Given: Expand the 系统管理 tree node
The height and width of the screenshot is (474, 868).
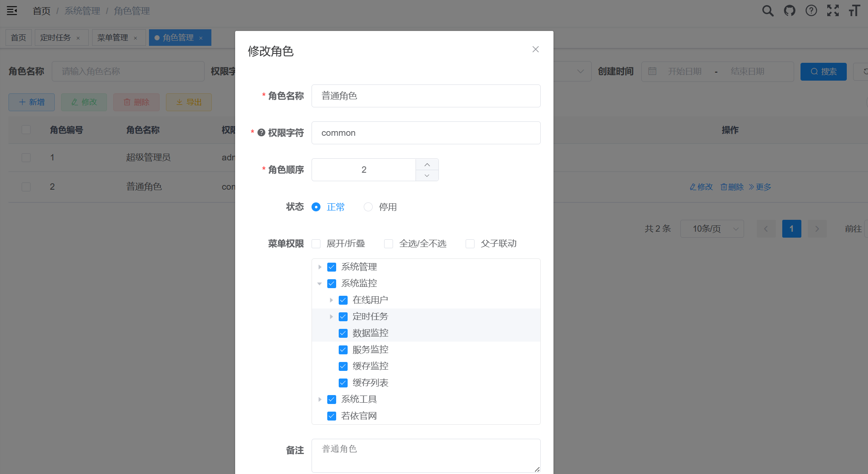Looking at the screenshot, I should click(x=320, y=267).
